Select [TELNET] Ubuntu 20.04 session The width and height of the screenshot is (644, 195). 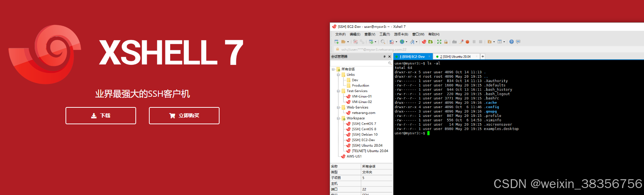coord(367,151)
